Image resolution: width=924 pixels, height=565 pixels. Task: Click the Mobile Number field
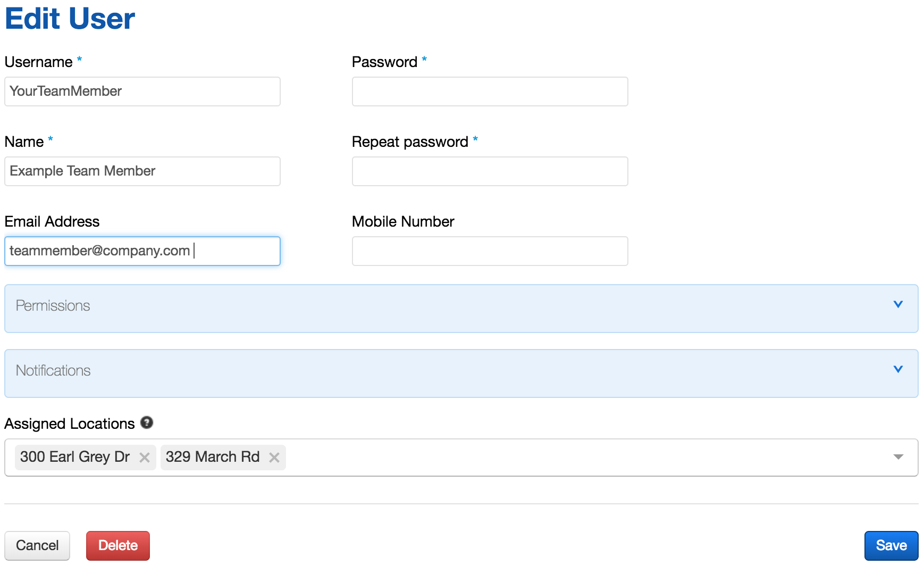tap(490, 251)
